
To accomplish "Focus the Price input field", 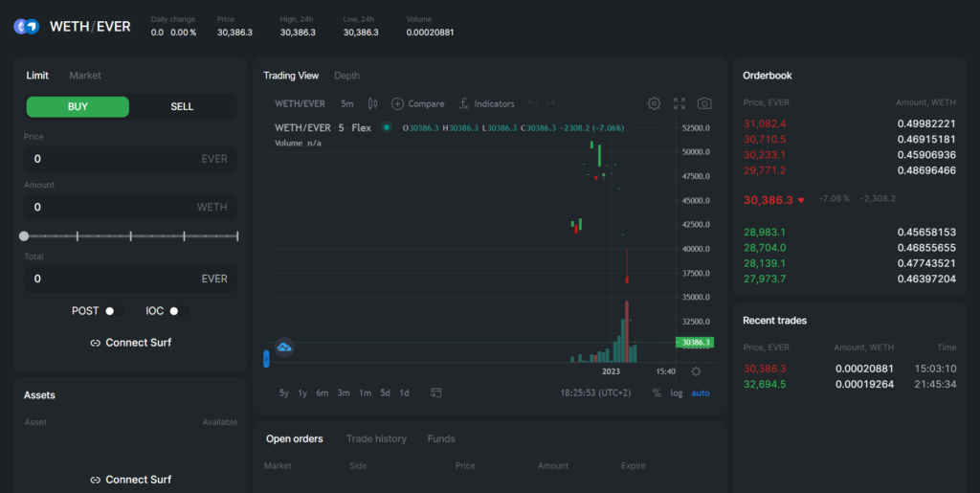I will tap(130, 159).
